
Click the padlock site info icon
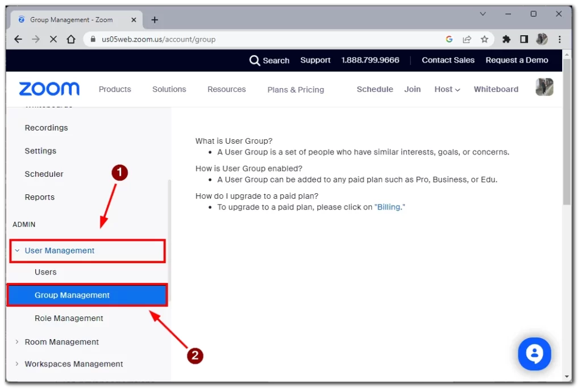point(93,39)
